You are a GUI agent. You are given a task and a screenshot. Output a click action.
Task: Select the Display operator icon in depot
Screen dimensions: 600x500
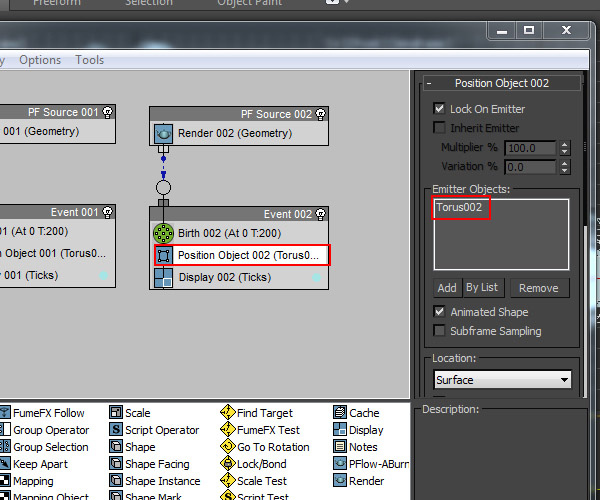[340, 429]
